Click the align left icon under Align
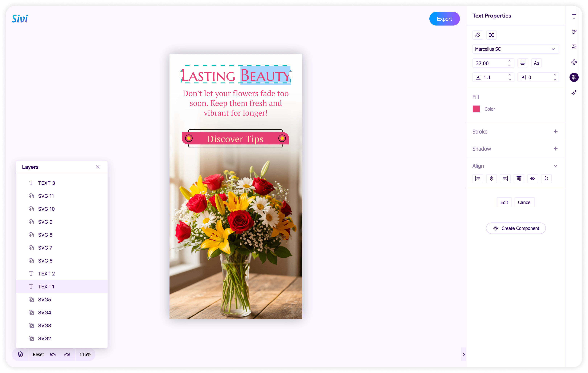 [478, 178]
